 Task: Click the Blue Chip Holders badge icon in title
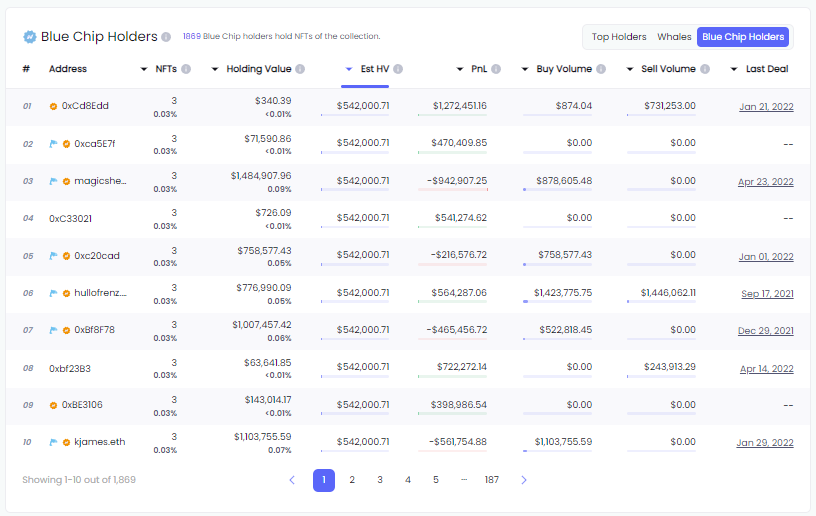(x=30, y=36)
